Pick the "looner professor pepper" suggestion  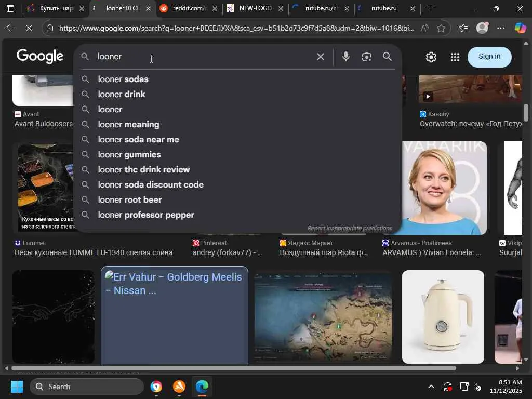(146, 215)
